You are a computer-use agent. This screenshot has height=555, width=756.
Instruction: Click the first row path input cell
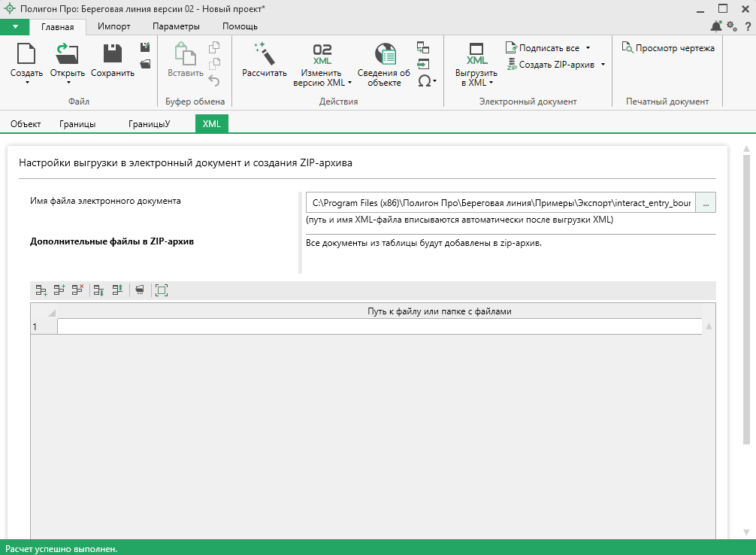pos(380,326)
